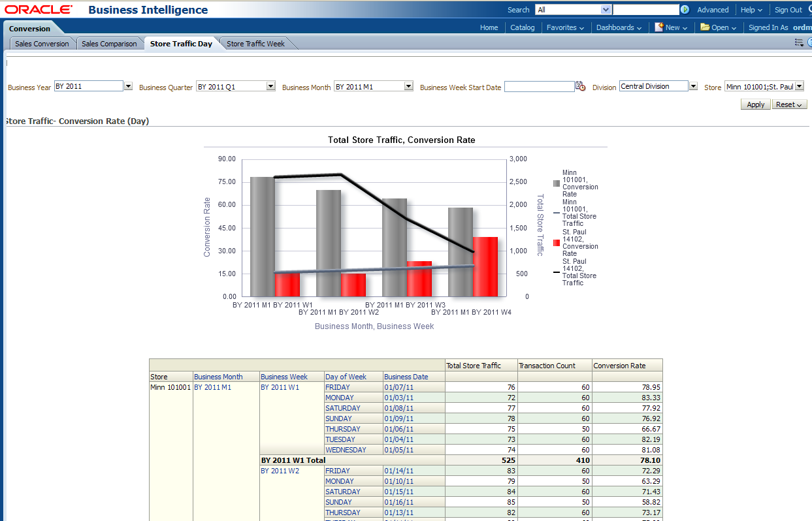This screenshot has width=812, height=521.
Task: Expand the Business Year dropdown
Action: click(x=128, y=86)
